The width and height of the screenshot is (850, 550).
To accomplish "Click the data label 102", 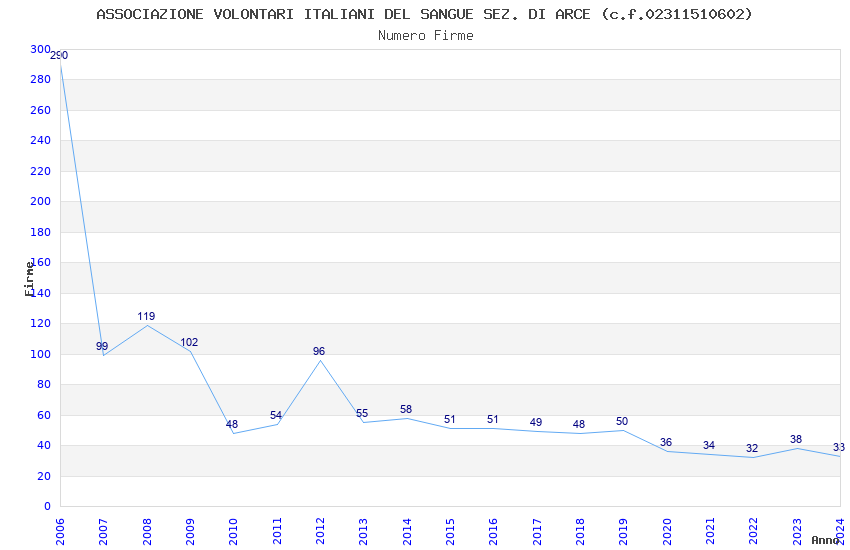I will [189, 342].
